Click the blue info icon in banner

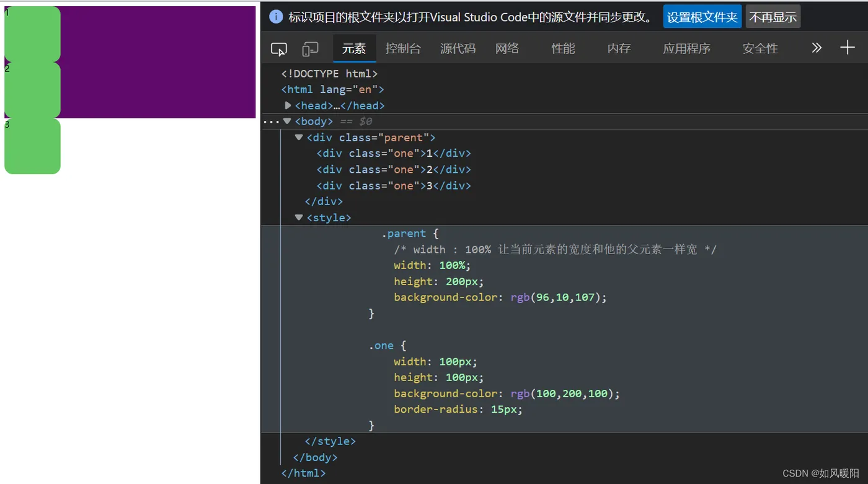point(276,17)
